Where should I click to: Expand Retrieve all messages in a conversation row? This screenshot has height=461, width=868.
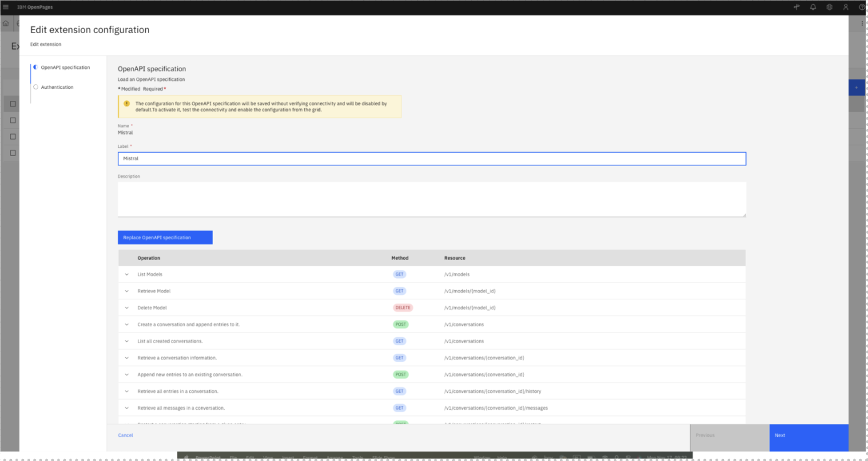[127, 408]
